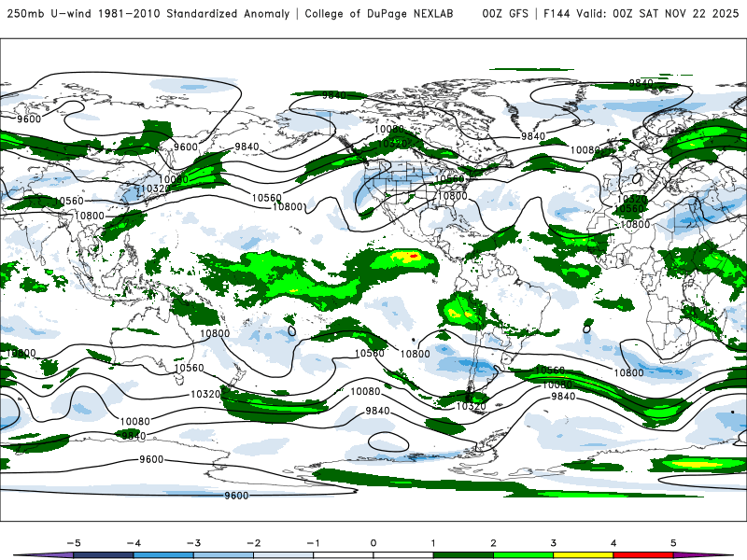Click the colorbar label '-5'
The width and height of the screenshot is (747, 560).
coord(74,543)
